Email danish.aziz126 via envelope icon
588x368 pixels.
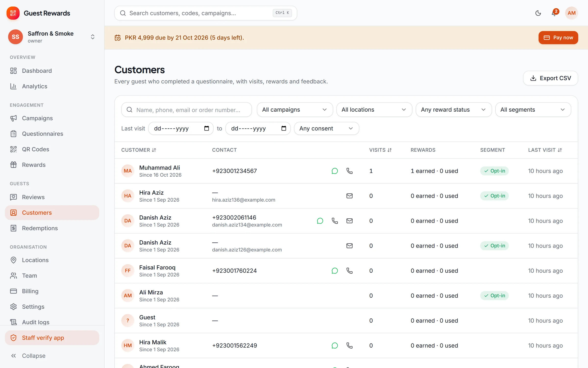click(349, 246)
